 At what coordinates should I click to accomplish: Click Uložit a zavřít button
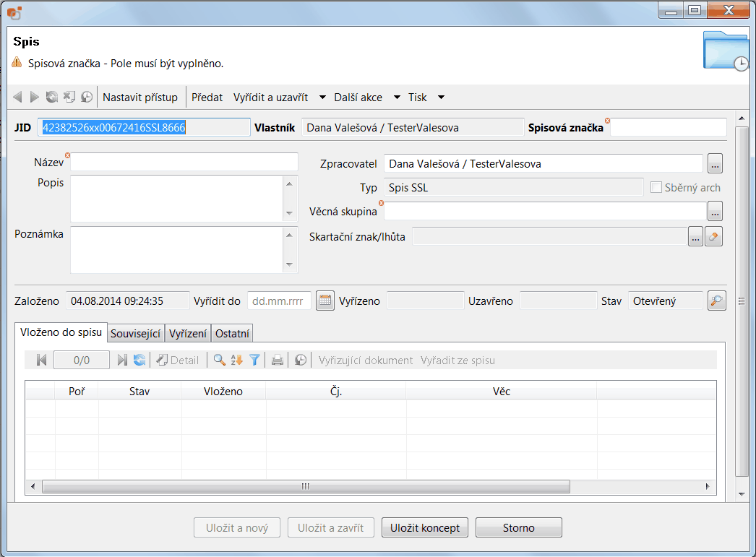[331, 527]
